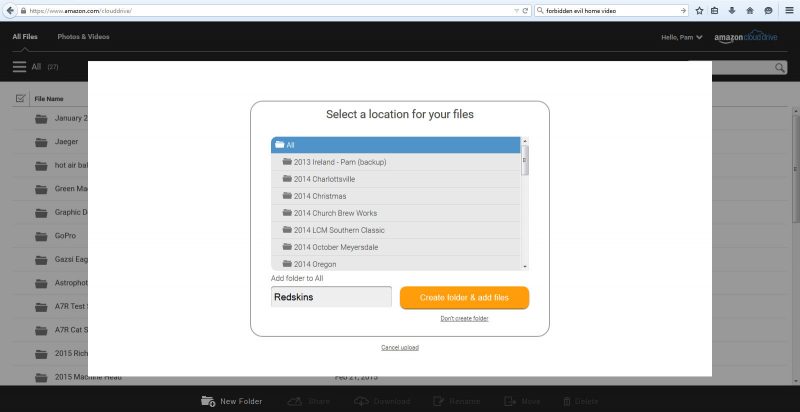
Task: Open the All files hamburger menu
Action: pyautogui.click(x=19, y=67)
